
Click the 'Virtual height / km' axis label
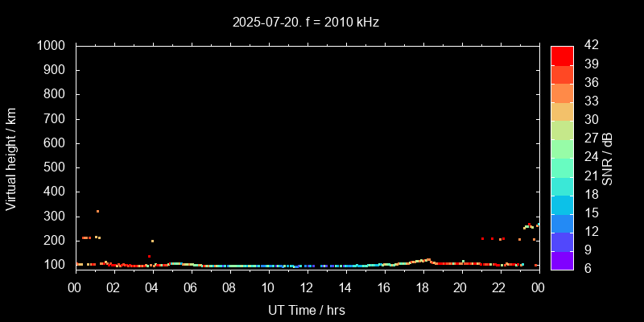click(x=11, y=158)
